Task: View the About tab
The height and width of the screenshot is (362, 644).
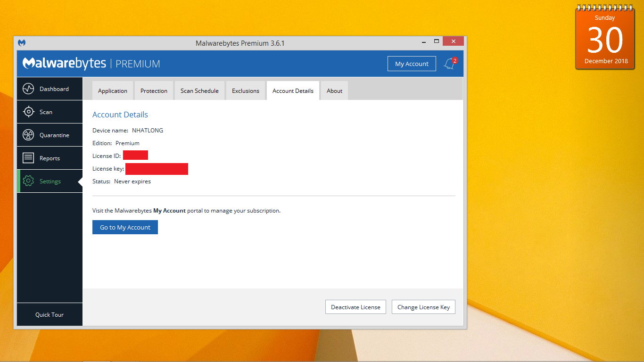Action: click(334, 90)
